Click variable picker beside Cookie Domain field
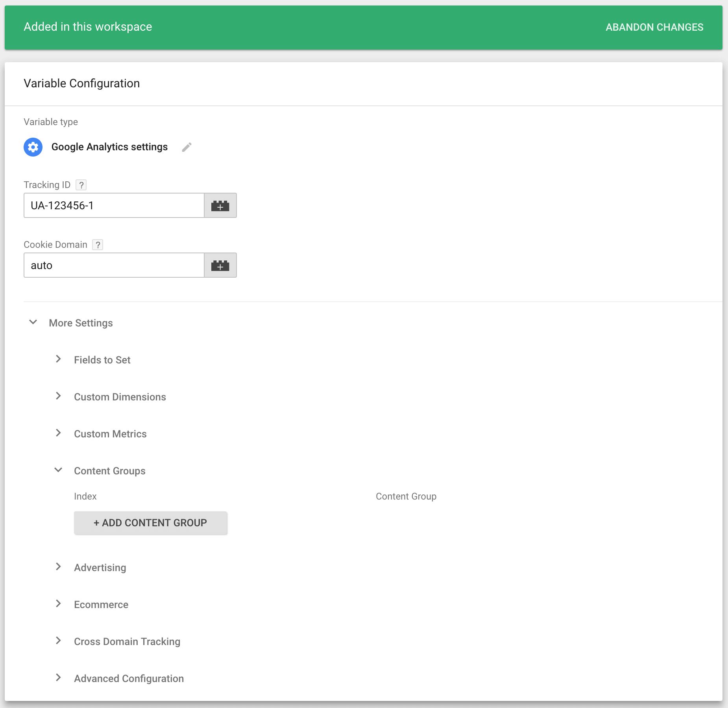Image resolution: width=728 pixels, height=708 pixels. (x=220, y=265)
